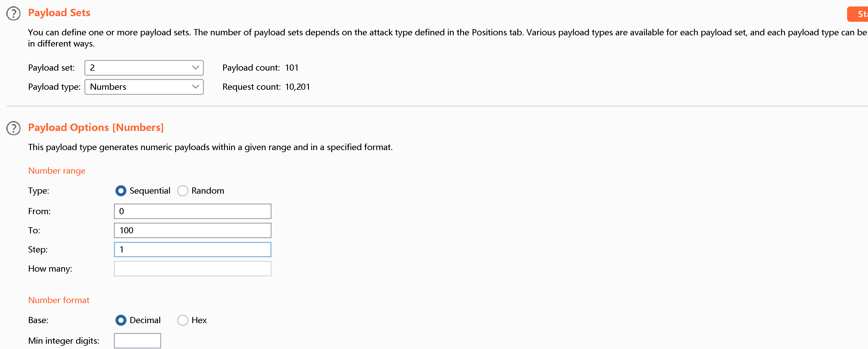
Task: Open help for Payload Options [Numbers]
Action: click(x=14, y=128)
